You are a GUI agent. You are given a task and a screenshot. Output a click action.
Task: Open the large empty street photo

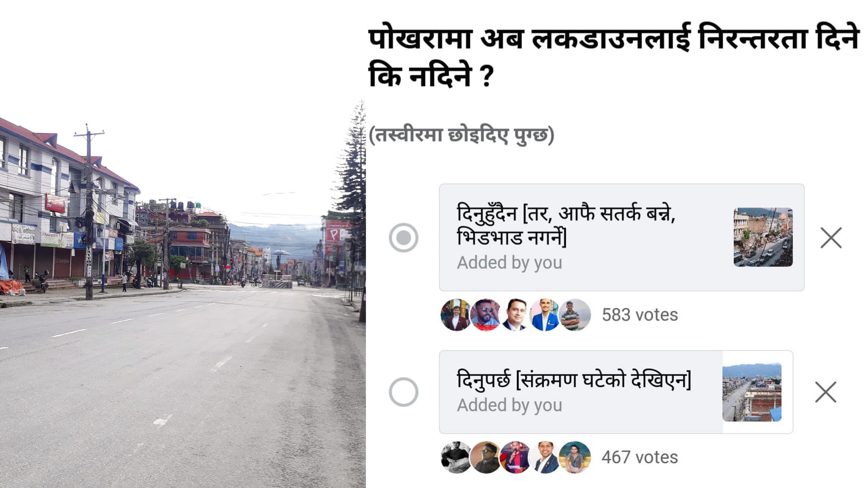tap(183, 294)
